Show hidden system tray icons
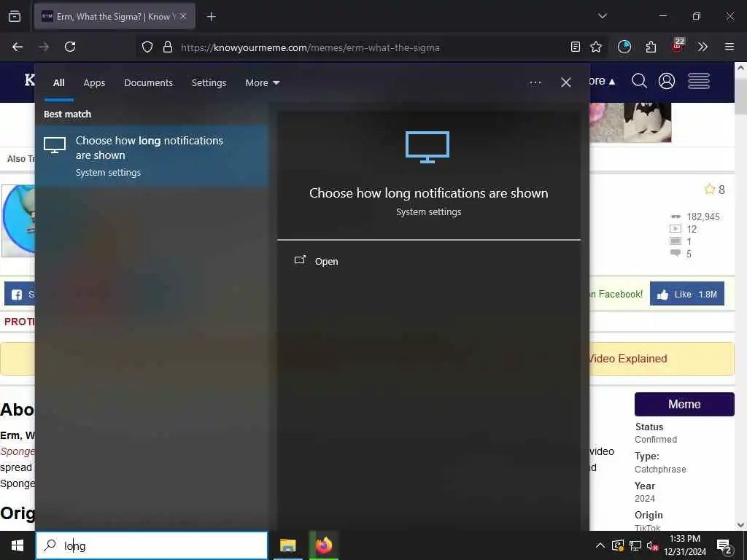The height and width of the screenshot is (560, 747). [600, 545]
